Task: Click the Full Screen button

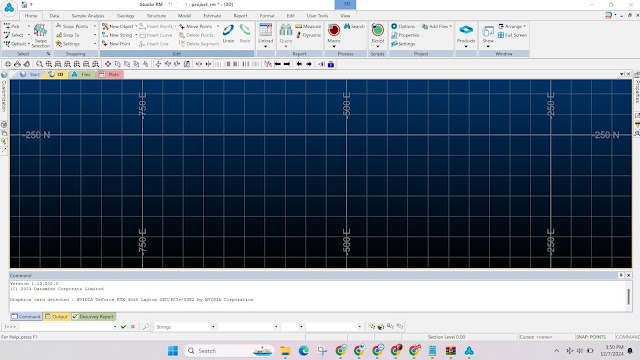Action: coord(512,35)
